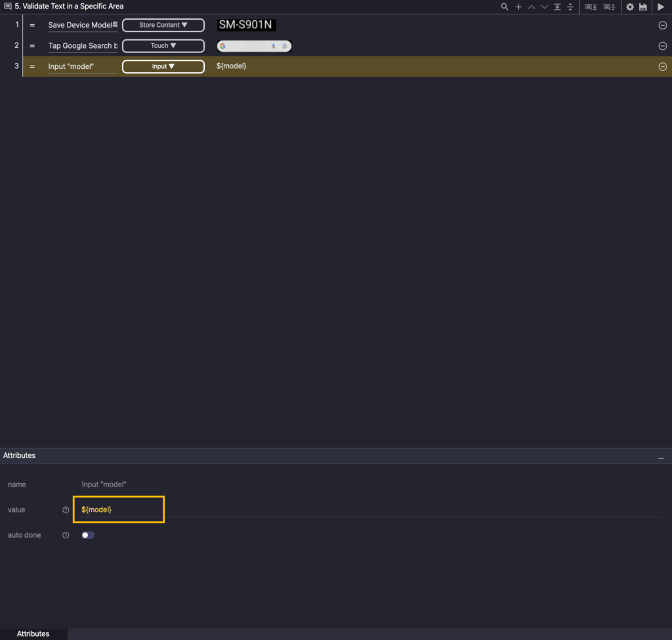This screenshot has width=672, height=640.
Task: Run the scenario with play button
Action: (661, 7)
